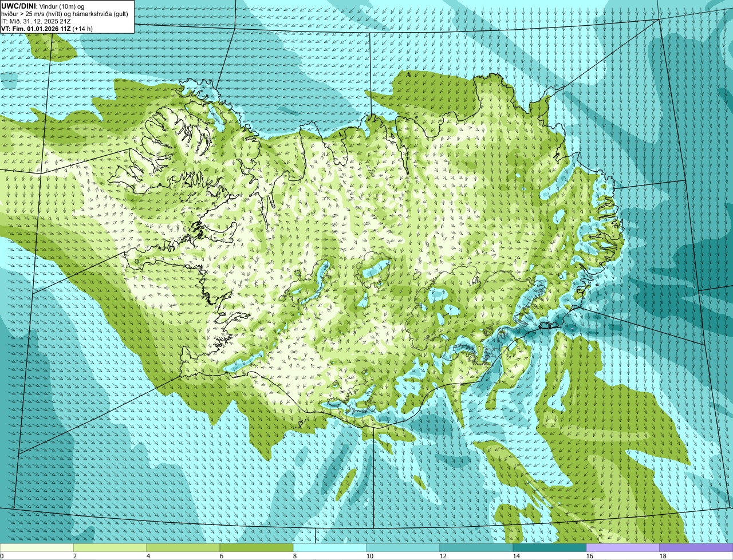Click the lavender 16–18 m/s legend swatch
This screenshot has height=560, width=733.
pyautogui.click(x=623, y=547)
